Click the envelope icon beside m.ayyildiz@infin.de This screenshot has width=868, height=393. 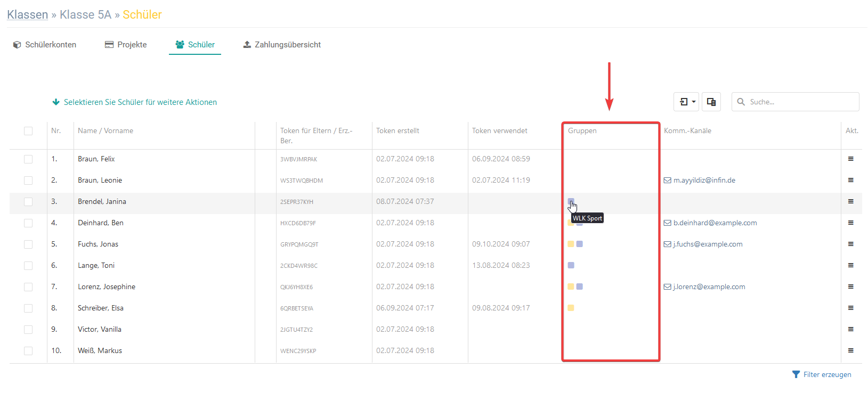(667, 180)
